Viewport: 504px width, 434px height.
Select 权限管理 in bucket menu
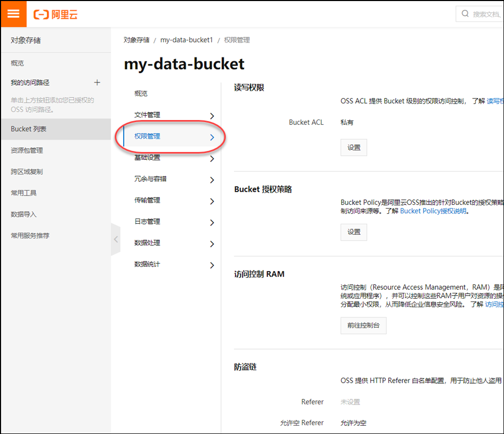(148, 136)
